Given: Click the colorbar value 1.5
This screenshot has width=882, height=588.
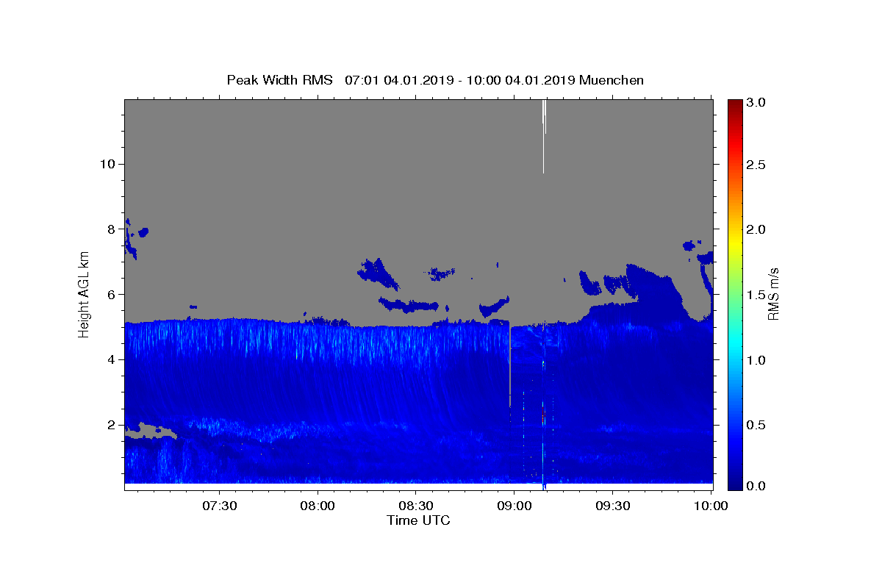Looking at the screenshot, I should pos(756,294).
